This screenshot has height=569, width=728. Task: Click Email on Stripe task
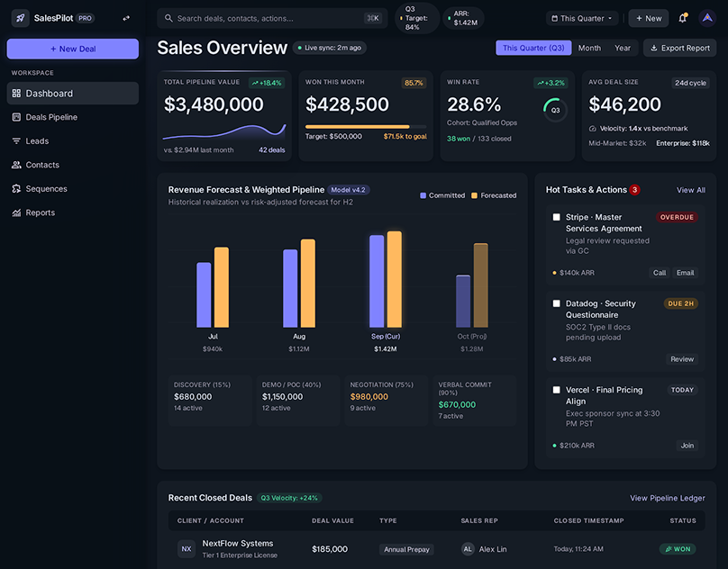coord(685,273)
